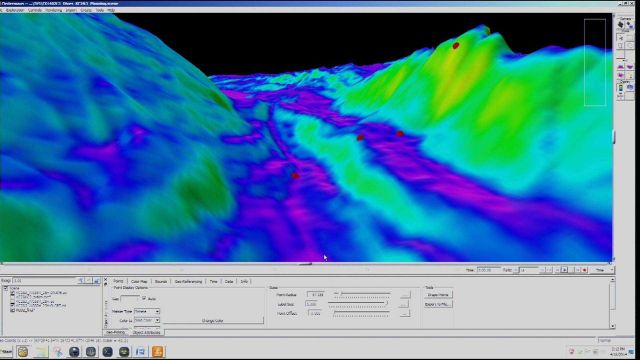The image size is (640, 360).
Task: Select the second Camera icon with purple sphere
Action: pyautogui.click(x=630, y=25)
